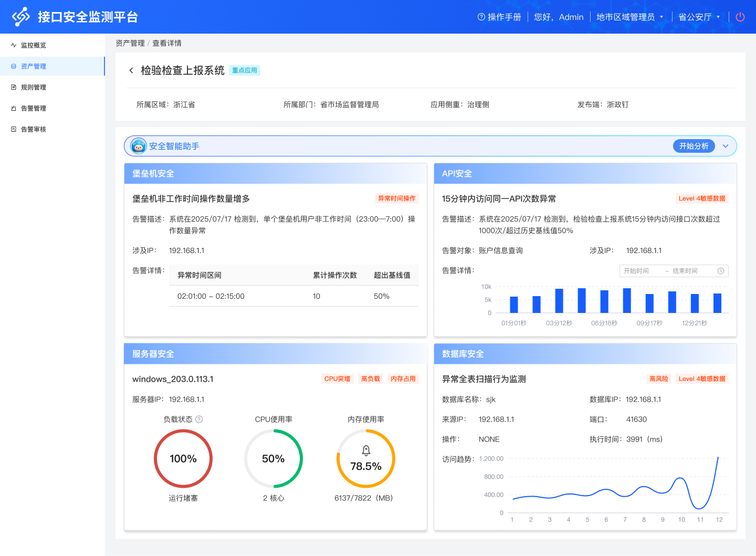Click the 告警审核 sidebar icon

pyautogui.click(x=14, y=129)
